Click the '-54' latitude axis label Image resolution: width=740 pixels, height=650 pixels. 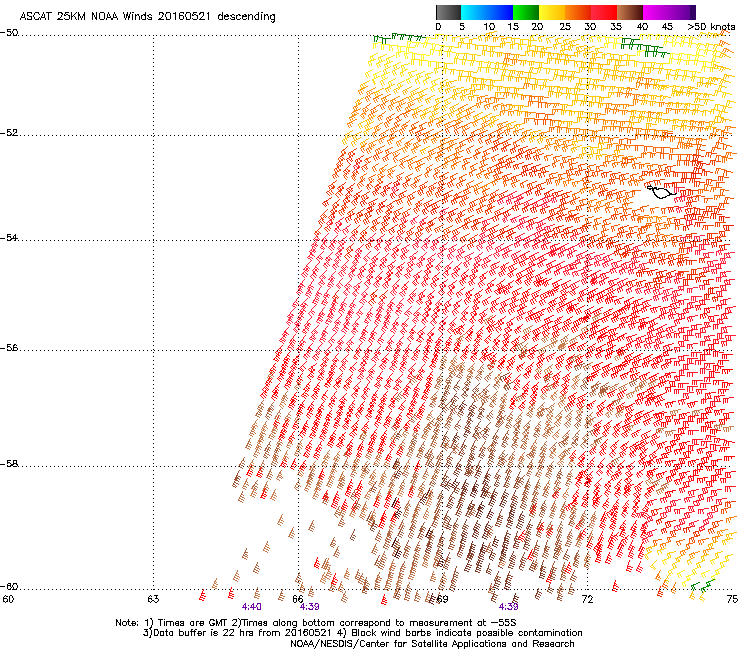tap(9, 237)
